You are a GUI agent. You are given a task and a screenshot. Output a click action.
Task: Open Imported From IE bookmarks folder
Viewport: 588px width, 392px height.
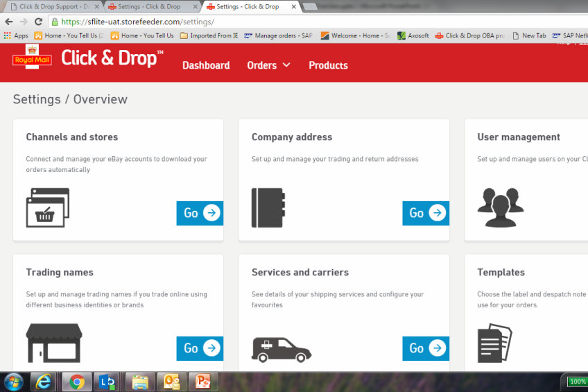pyautogui.click(x=209, y=35)
